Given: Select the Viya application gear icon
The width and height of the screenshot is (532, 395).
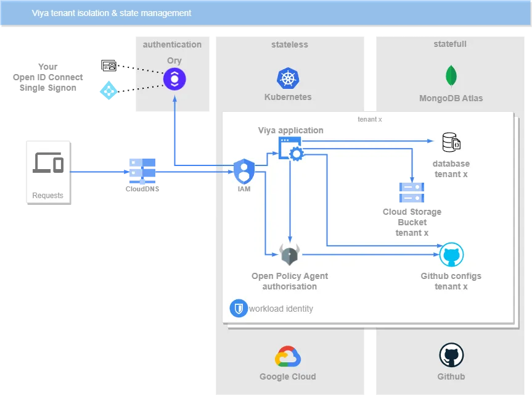Looking at the screenshot, I should point(290,148).
